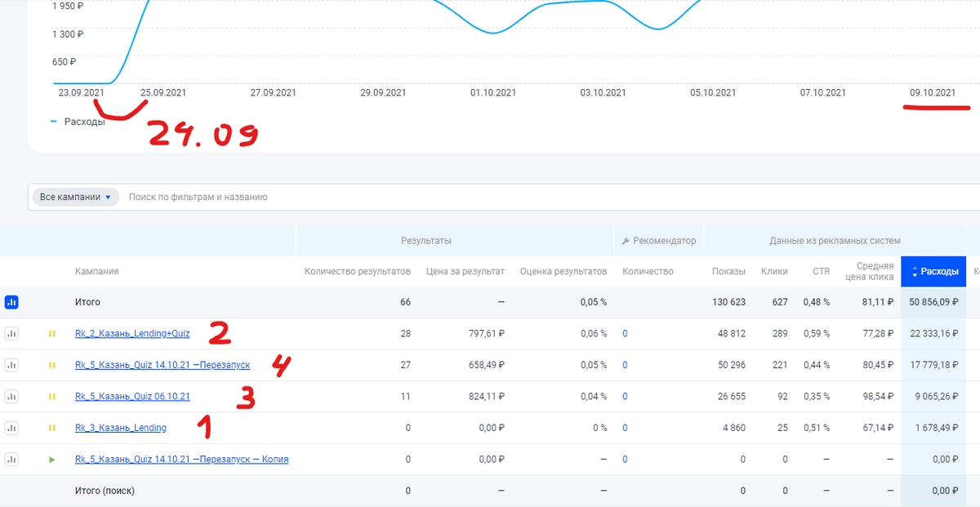This screenshot has height=507, width=980.
Task: Open chart icon for Rk_2_Казань_Lending+Quiz
Action: [12, 334]
